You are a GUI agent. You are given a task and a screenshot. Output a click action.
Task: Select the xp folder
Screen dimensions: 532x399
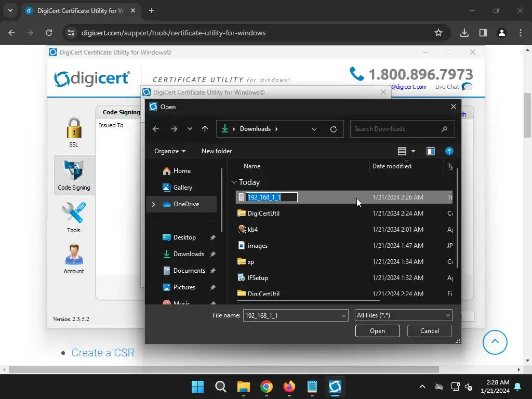344,262
